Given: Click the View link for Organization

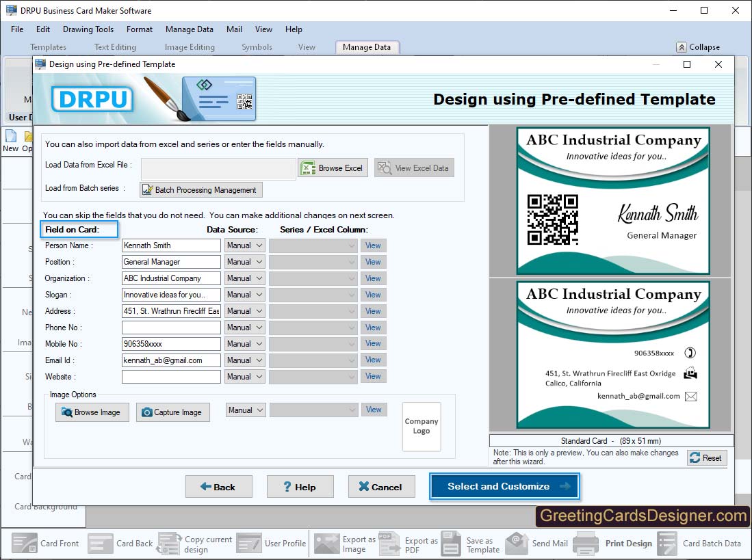Looking at the screenshot, I should point(373,278).
